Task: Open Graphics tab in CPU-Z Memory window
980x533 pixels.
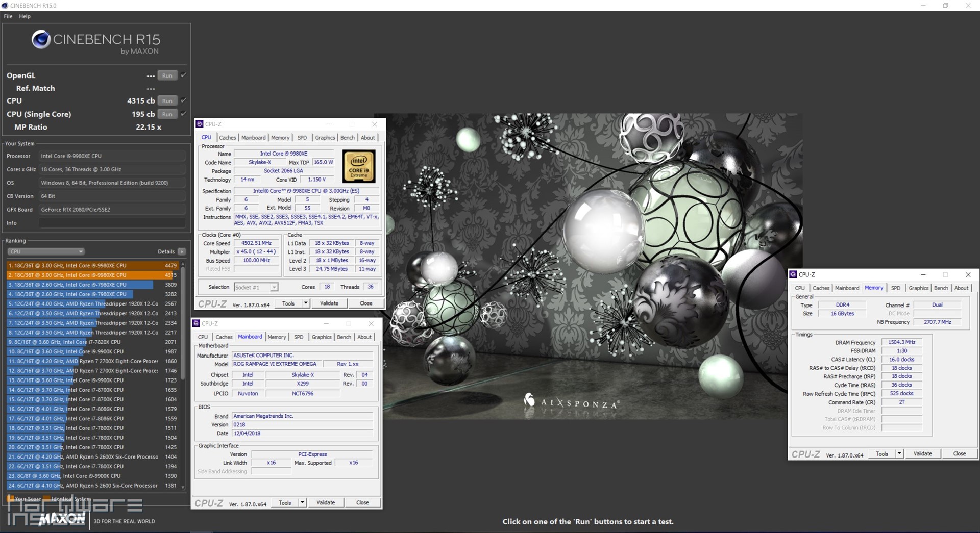Action: coord(919,288)
